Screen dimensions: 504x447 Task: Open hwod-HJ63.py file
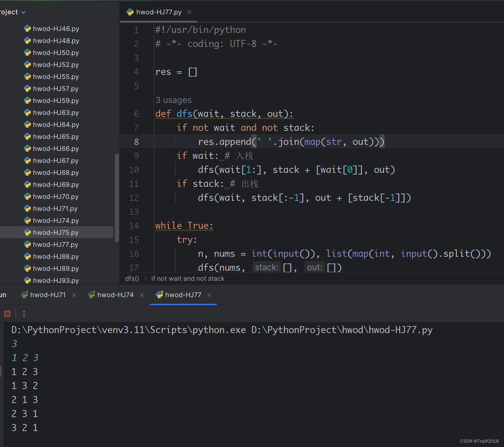(56, 113)
